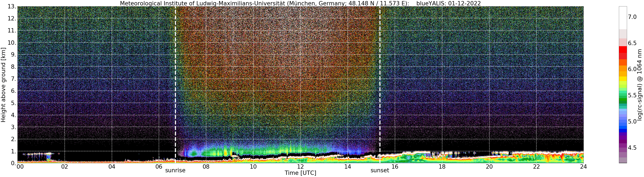Image resolution: width=644 pixels, height=177 pixels.
Task: Click the height axis tick label 7.
Action: point(14,79)
